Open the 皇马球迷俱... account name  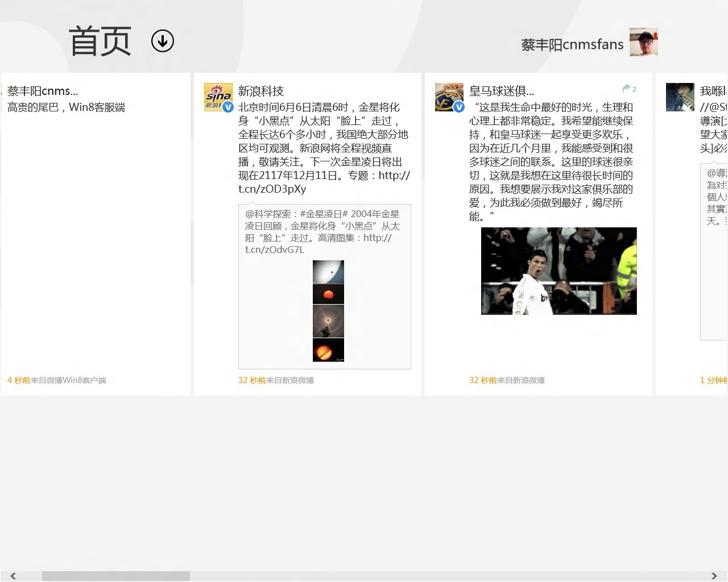click(502, 91)
